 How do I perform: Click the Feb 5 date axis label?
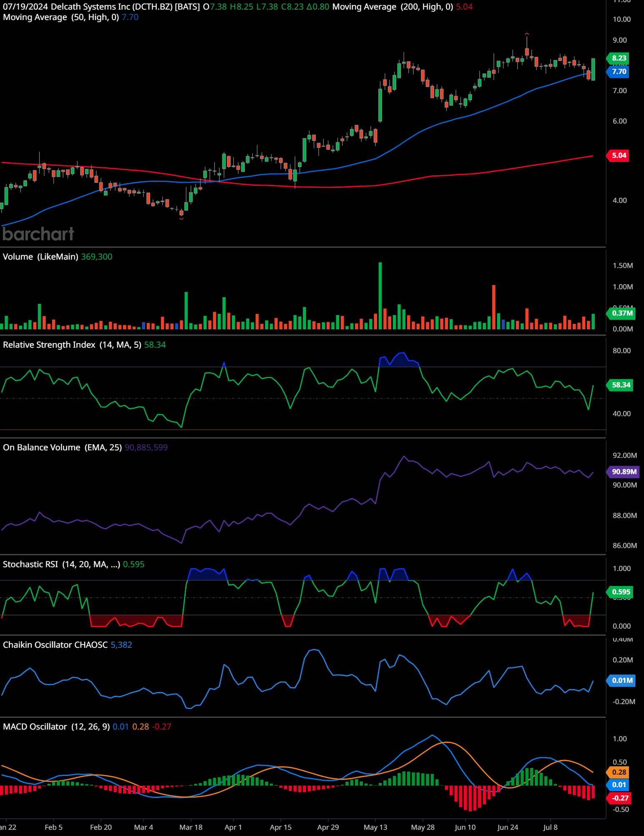point(53,827)
